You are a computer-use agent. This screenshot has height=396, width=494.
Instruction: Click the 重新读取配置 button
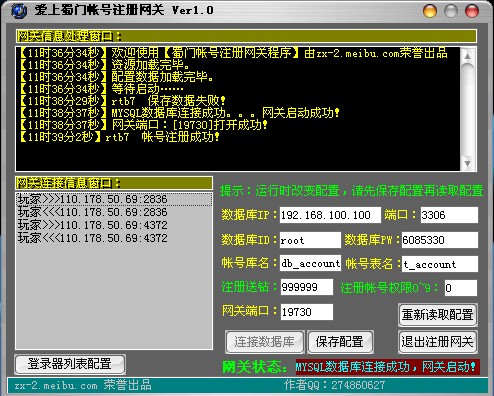coord(438,315)
